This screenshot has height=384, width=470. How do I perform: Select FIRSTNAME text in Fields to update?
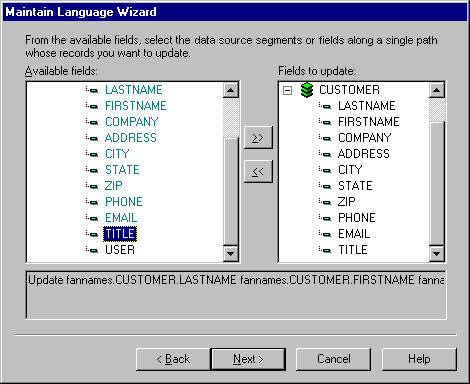coord(369,122)
